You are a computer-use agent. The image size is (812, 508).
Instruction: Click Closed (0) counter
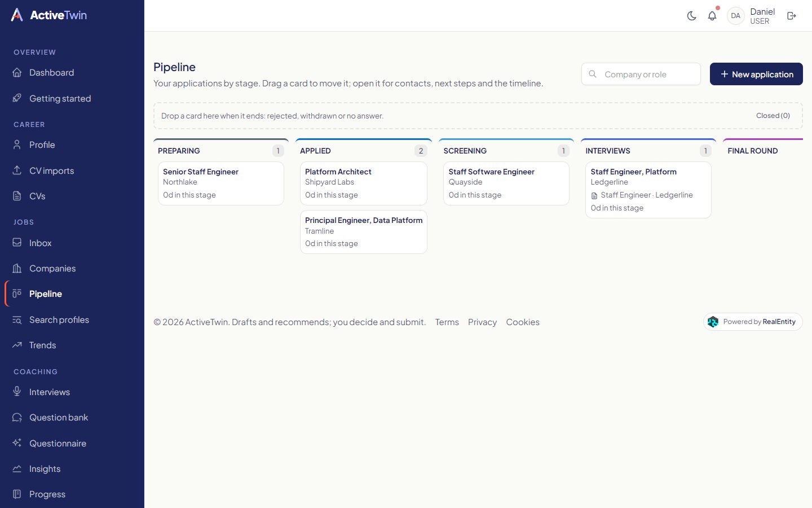pos(773,116)
